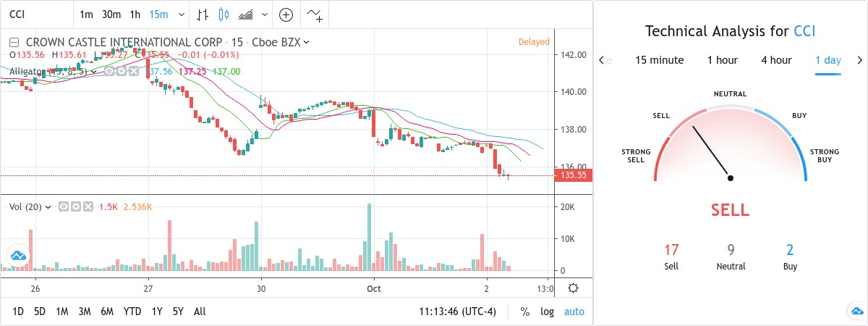The height and width of the screenshot is (326, 868).
Task: Select the Candles chart style icon
Action: point(223,14)
